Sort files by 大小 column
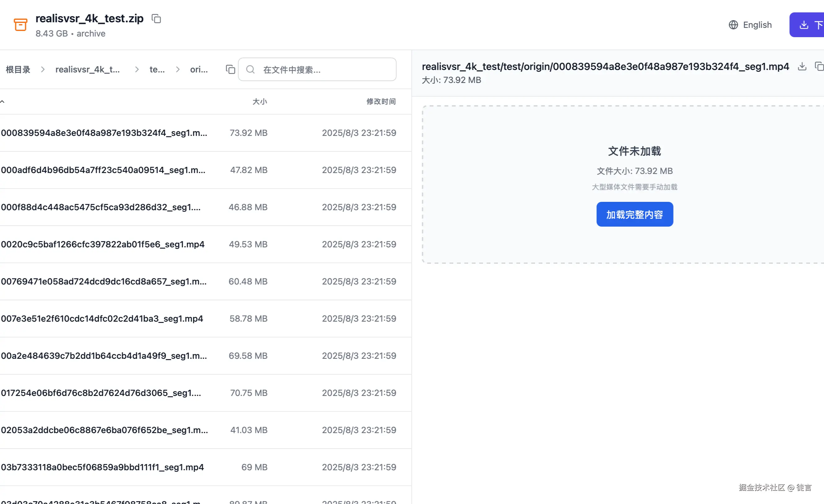 (259, 102)
